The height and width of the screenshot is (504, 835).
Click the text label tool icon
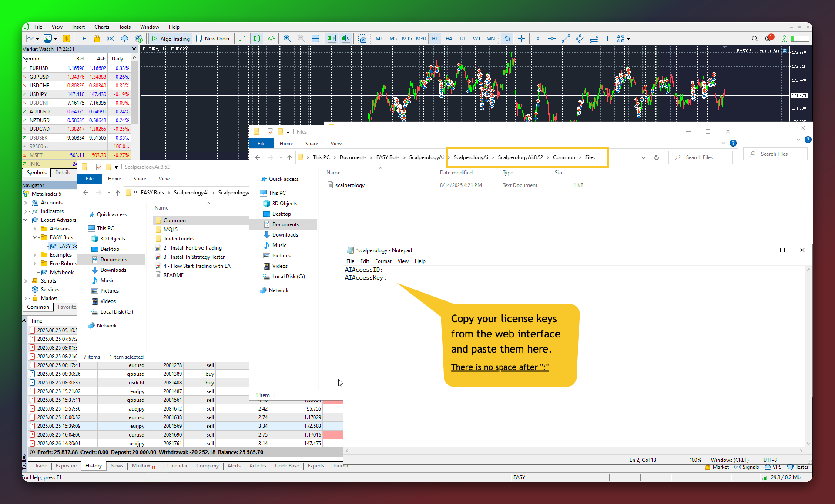[x=607, y=39]
